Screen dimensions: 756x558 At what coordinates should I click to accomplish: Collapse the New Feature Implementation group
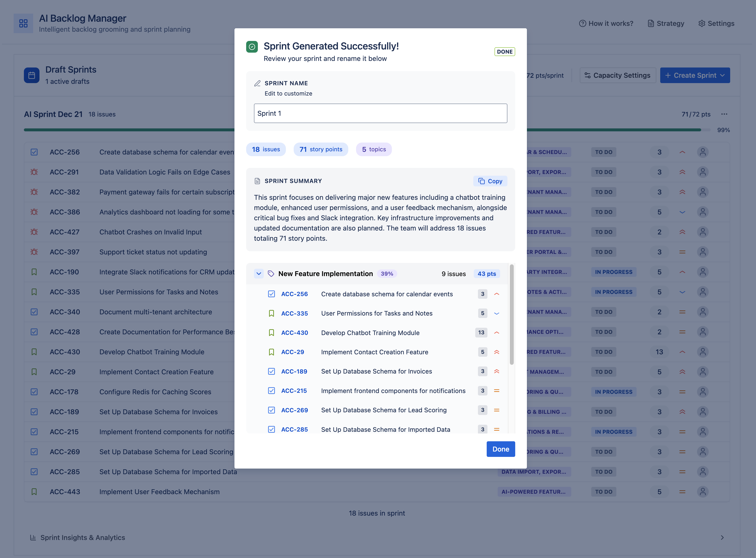[259, 274]
